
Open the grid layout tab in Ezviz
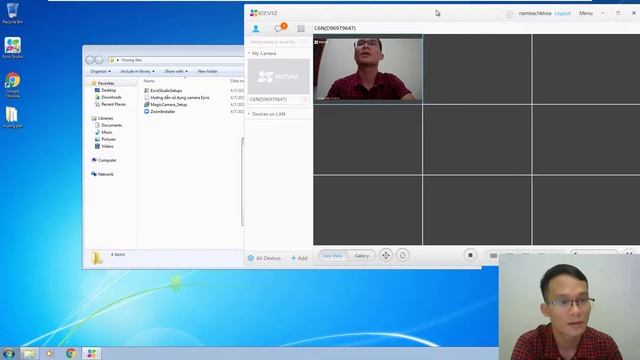coord(301,29)
